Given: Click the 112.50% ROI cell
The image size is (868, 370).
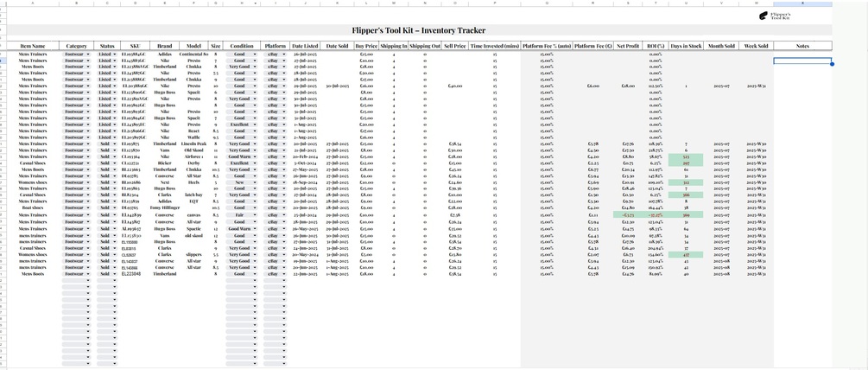Looking at the screenshot, I should pos(656,86).
